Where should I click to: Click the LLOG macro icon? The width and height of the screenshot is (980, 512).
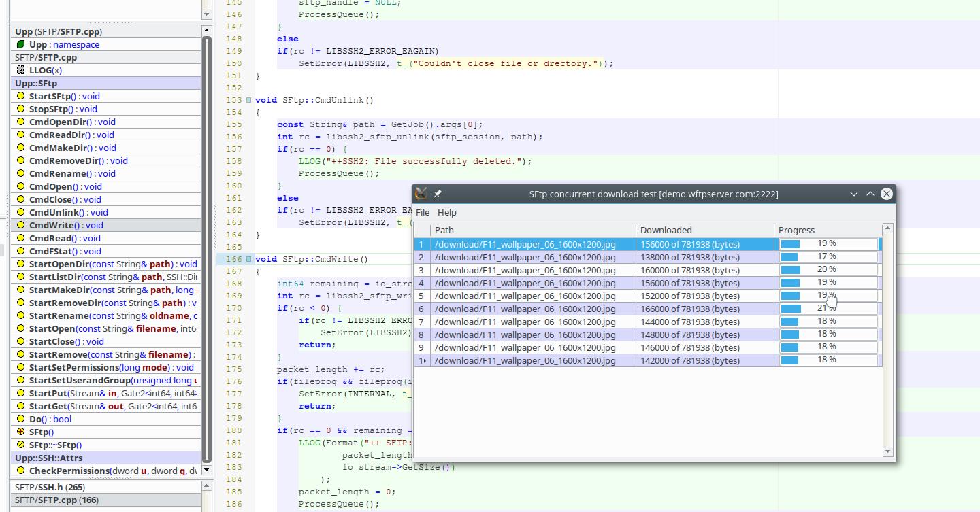click(20, 70)
